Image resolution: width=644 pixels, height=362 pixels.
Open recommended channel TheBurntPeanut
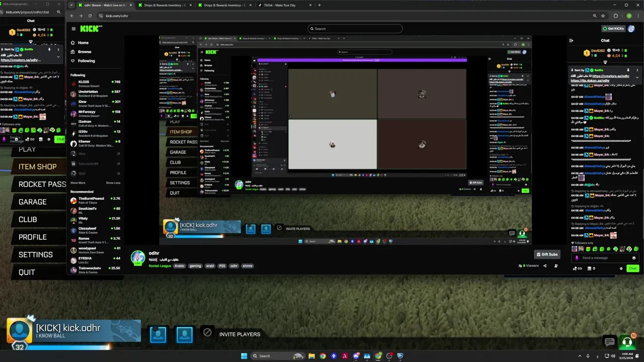(x=95, y=200)
